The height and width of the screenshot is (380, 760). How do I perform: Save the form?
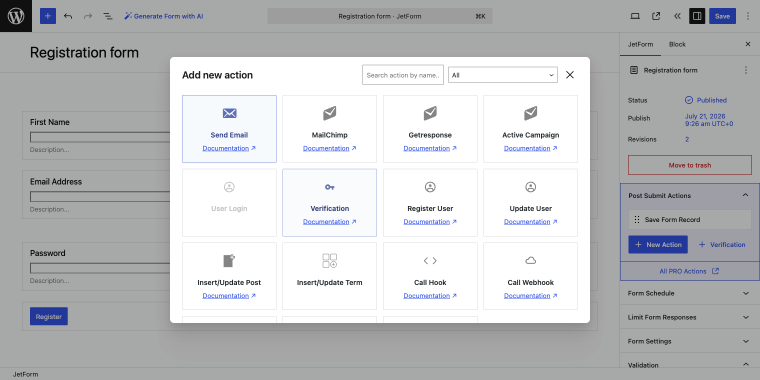coord(722,16)
